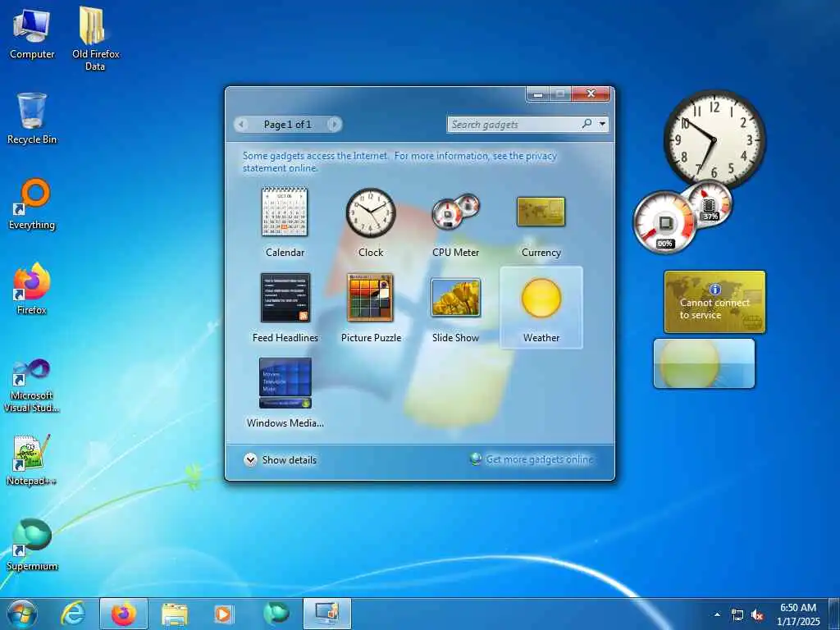This screenshot has height=630, width=840.
Task: Select the CPU Meter gadget icon
Action: [x=455, y=212]
